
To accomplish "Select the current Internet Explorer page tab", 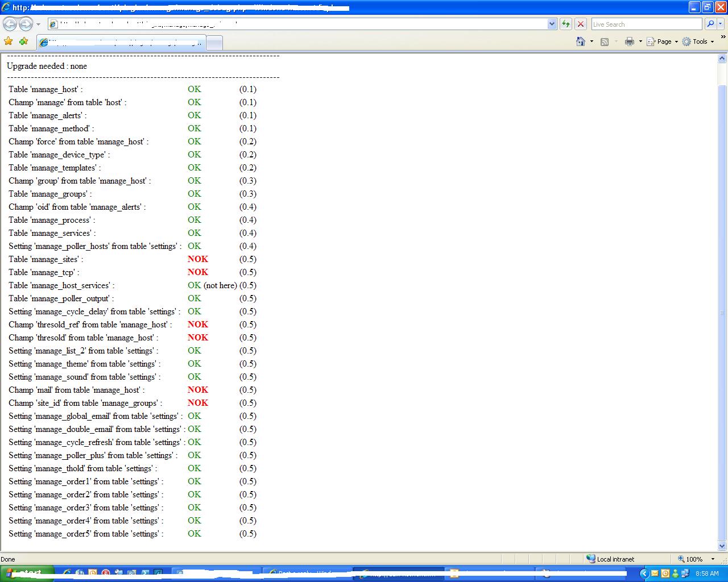I will (x=121, y=43).
